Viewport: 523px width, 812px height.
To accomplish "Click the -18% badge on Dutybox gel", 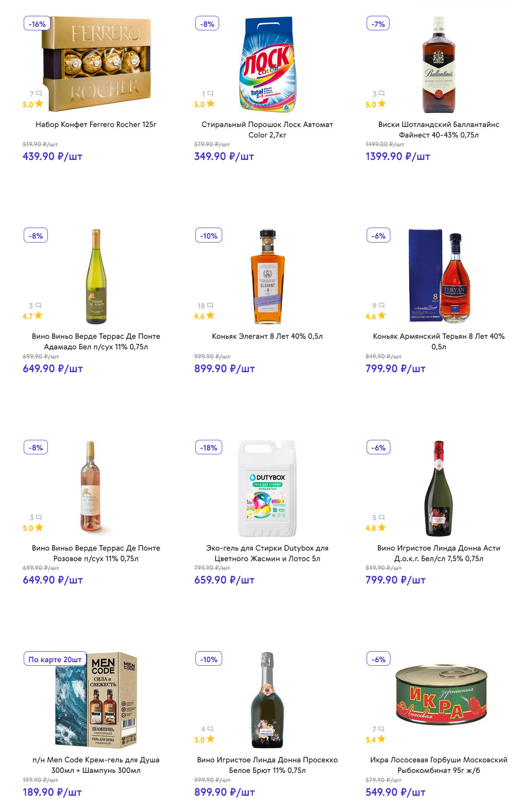I will coord(209,447).
